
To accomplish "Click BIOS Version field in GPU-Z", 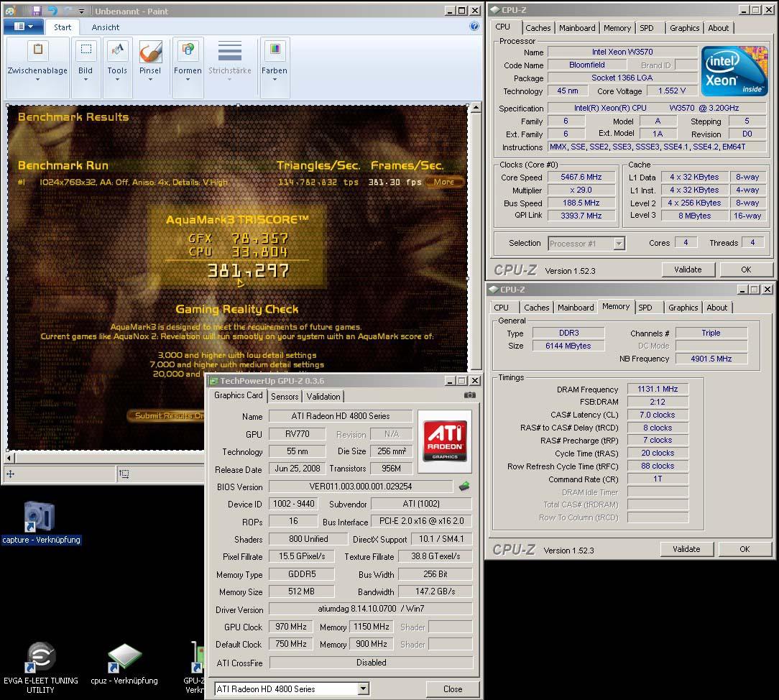I will [360, 487].
